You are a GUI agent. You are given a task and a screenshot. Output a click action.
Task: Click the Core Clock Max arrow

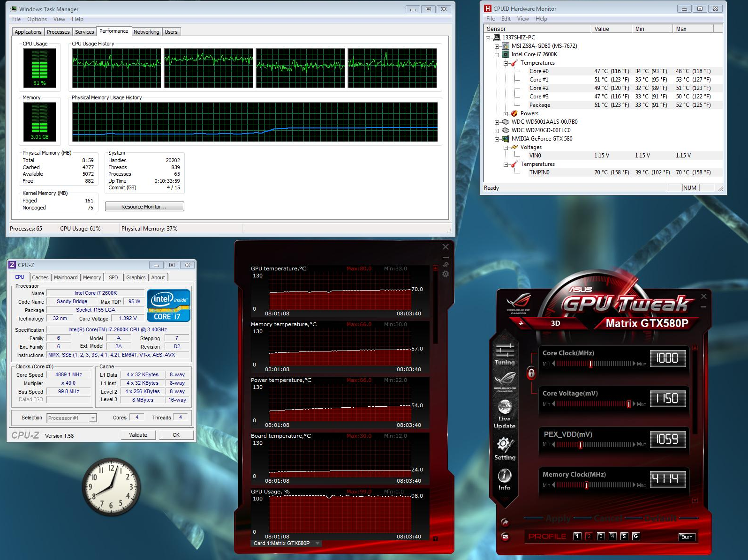(634, 364)
